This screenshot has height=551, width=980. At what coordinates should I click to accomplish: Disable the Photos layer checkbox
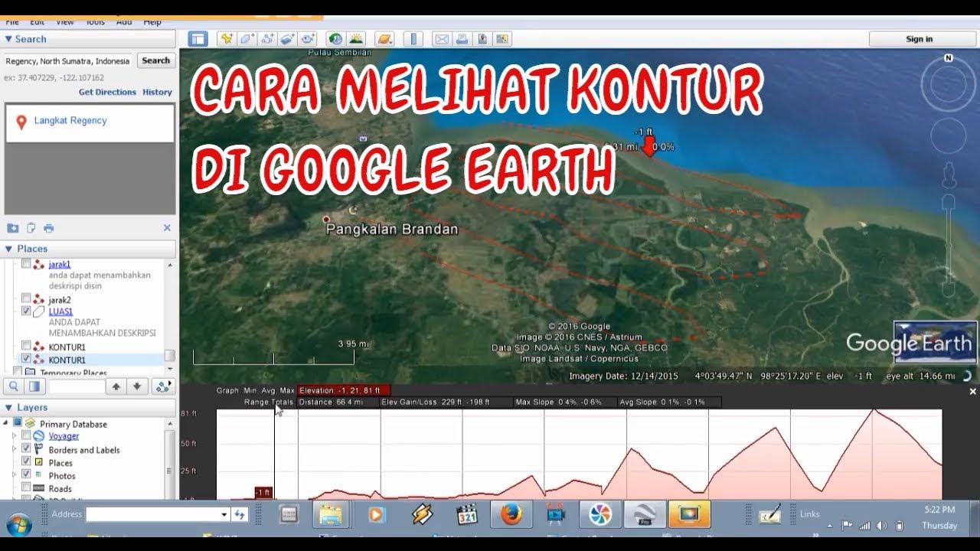(x=26, y=474)
